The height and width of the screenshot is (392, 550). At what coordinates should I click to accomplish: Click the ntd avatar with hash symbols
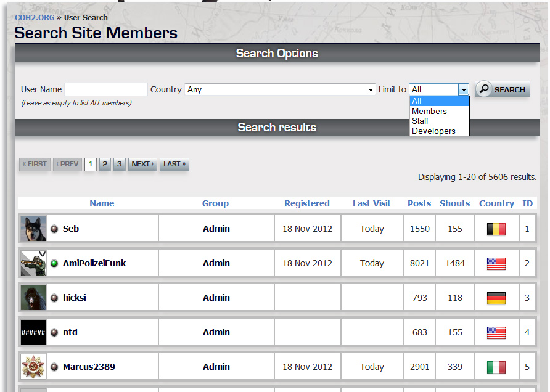tap(33, 332)
